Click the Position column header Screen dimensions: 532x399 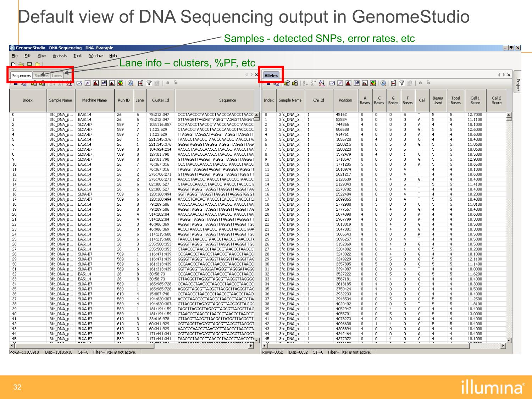pyautogui.click(x=345, y=100)
